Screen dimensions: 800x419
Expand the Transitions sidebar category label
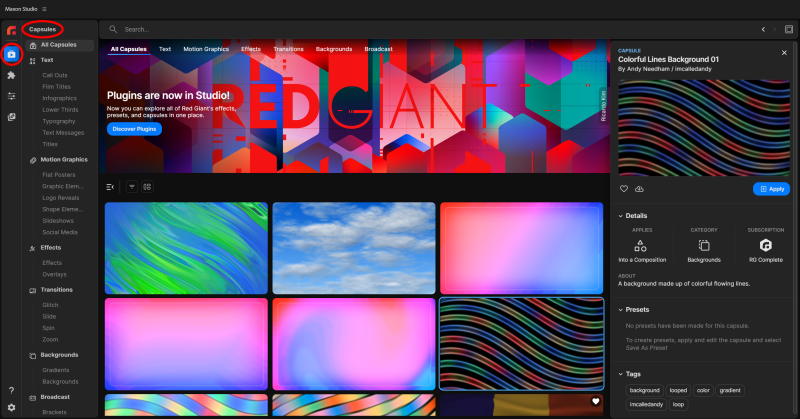57,290
